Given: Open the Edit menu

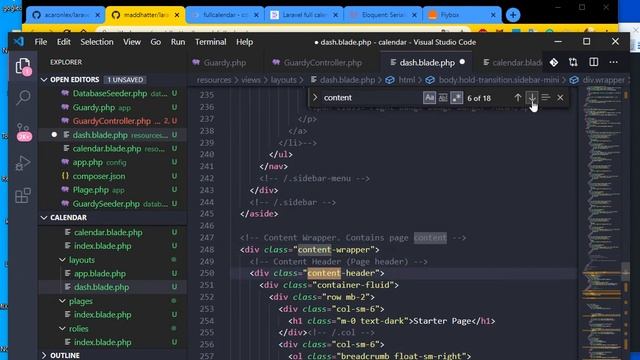Looking at the screenshot, I should [64, 42].
